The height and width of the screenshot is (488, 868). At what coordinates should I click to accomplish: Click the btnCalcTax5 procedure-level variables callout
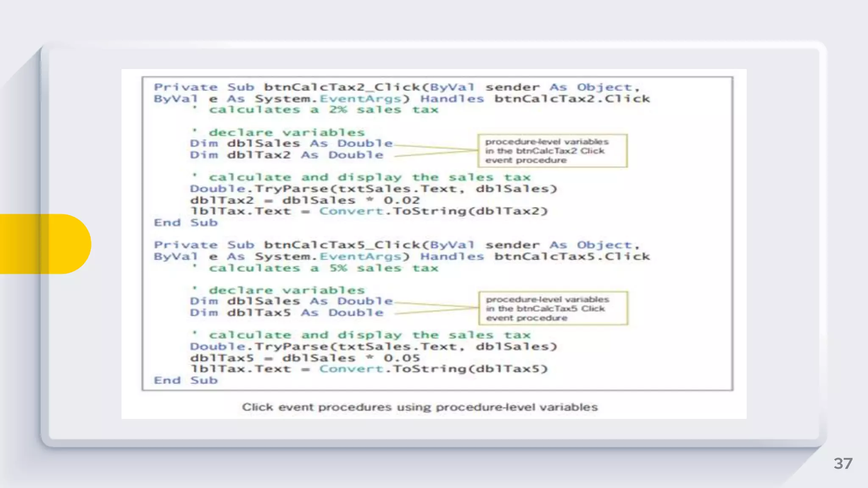553,308
